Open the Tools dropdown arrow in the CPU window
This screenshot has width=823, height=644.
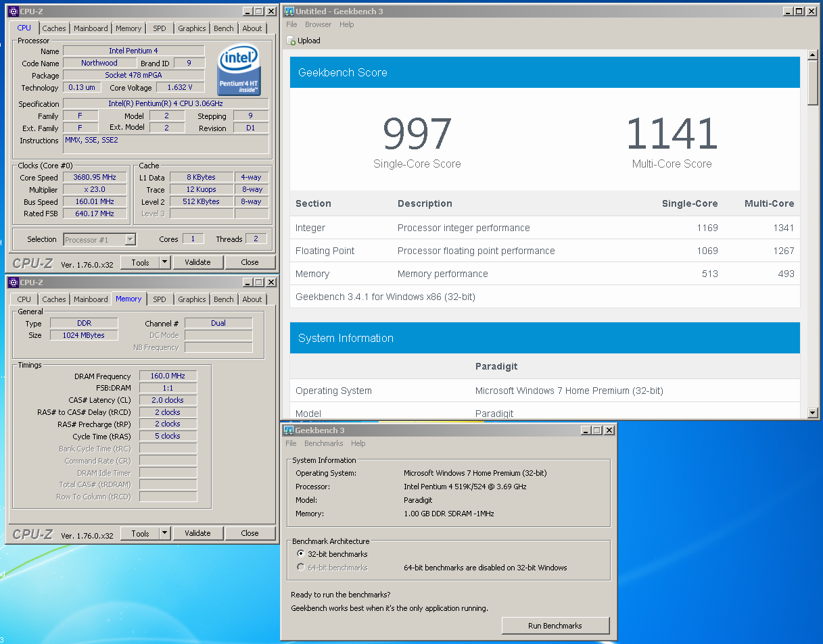pos(164,262)
